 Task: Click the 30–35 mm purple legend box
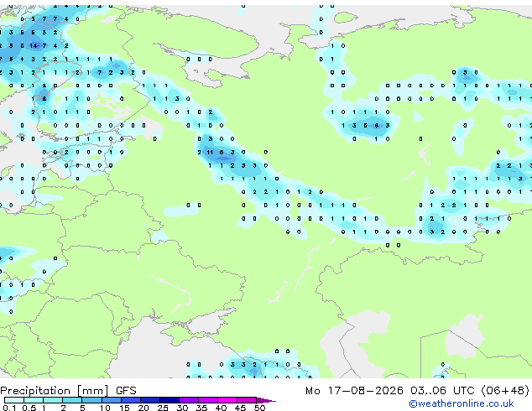click(188, 400)
